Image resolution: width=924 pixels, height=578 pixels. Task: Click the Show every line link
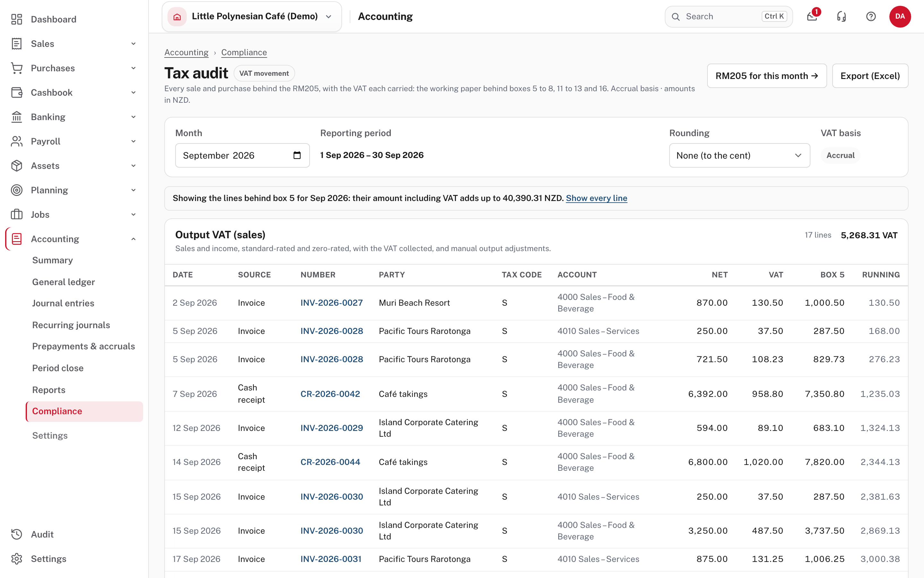(x=596, y=198)
